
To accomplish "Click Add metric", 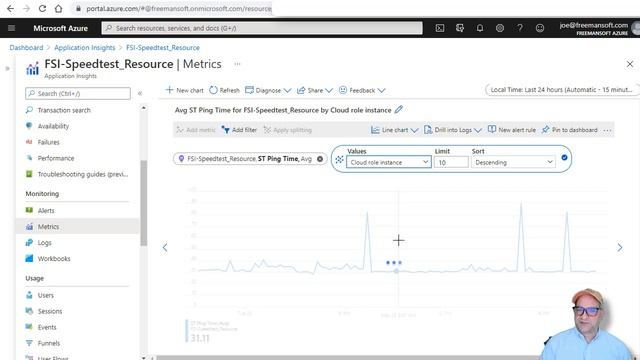I will [196, 130].
